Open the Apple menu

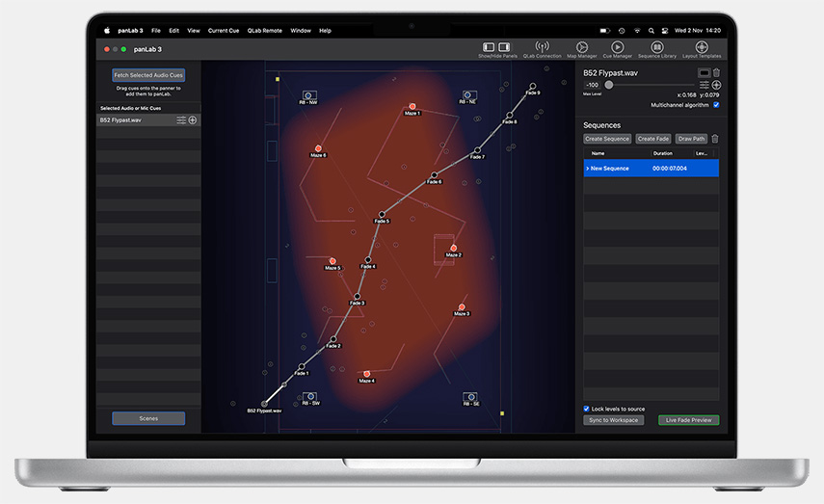pos(107,31)
